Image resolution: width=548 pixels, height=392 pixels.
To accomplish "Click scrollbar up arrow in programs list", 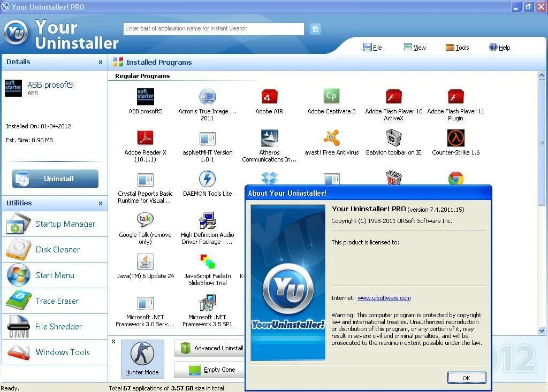I will point(542,75).
